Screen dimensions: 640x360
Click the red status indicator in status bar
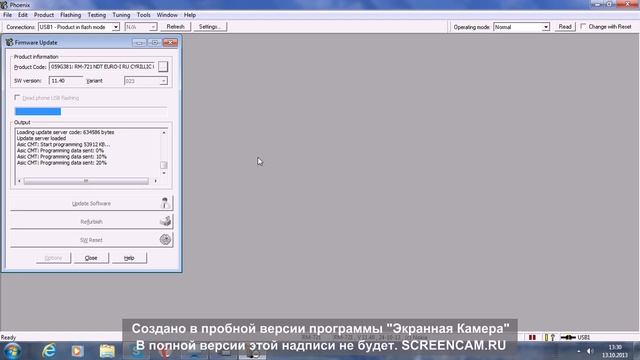click(x=532, y=338)
